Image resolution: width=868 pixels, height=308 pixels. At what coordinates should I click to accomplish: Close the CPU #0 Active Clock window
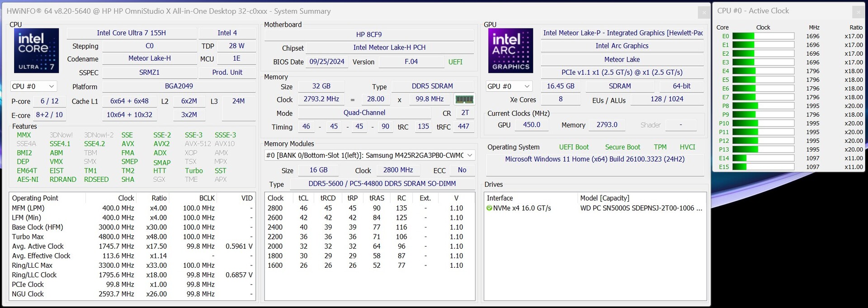(x=858, y=12)
